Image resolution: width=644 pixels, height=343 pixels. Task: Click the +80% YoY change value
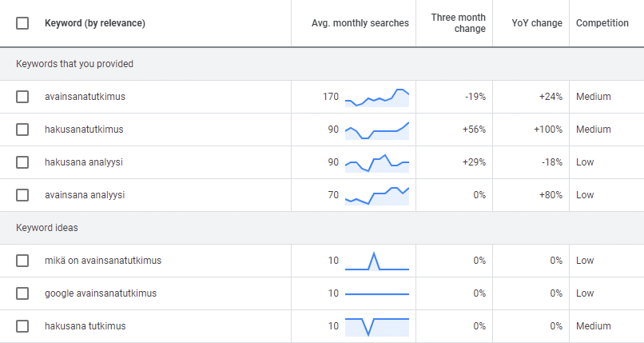point(551,195)
